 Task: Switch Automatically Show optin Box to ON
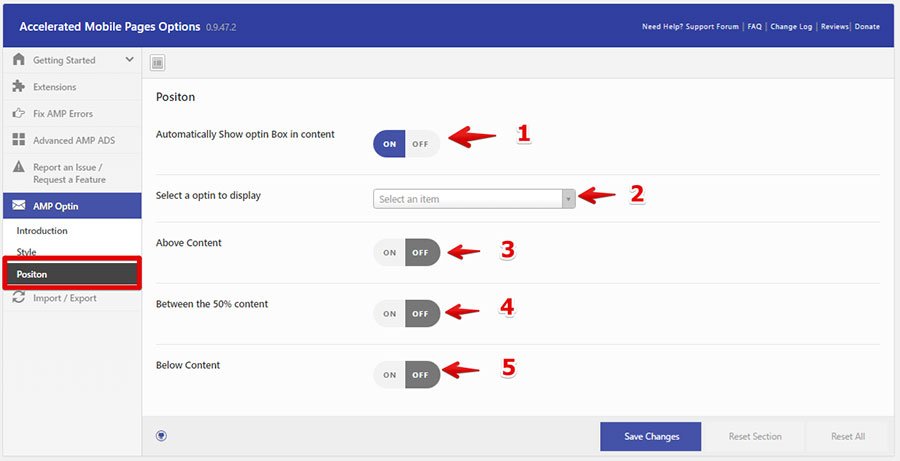[390, 144]
